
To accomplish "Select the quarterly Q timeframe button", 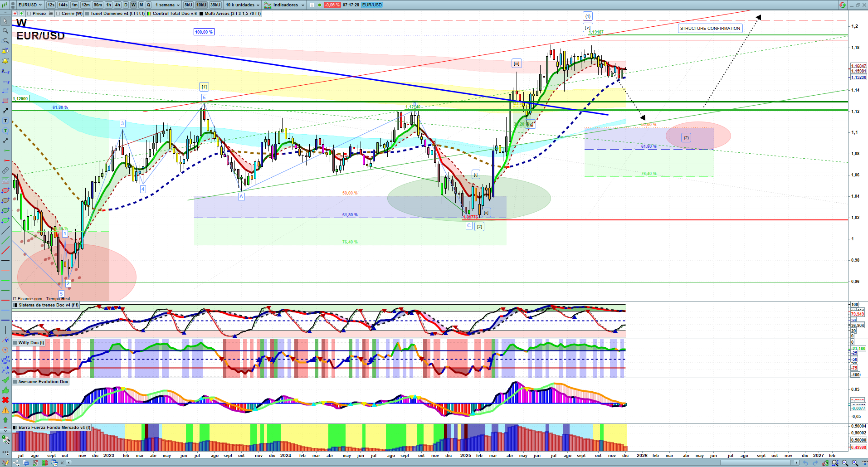I will click(x=148, y=5).
